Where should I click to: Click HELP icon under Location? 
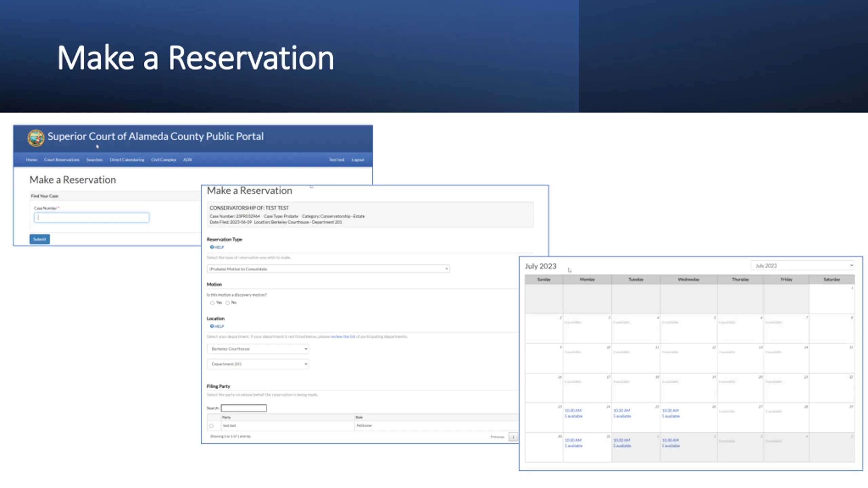[x=217, y=326]
